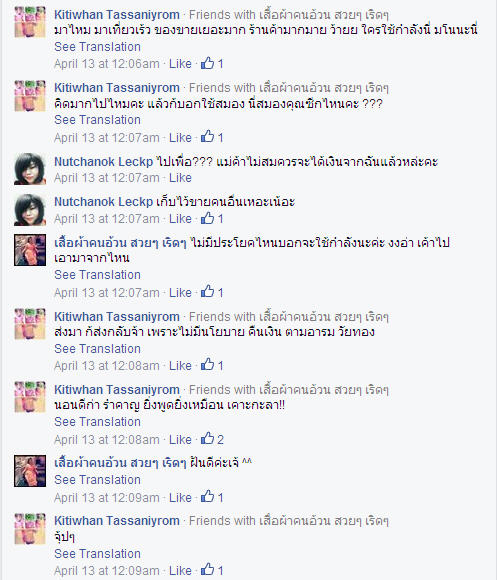497x580 pixels.
Task: Click thumbs-up count on first 12:07am Kitiwhan comment
Action: tap(220, 138)
